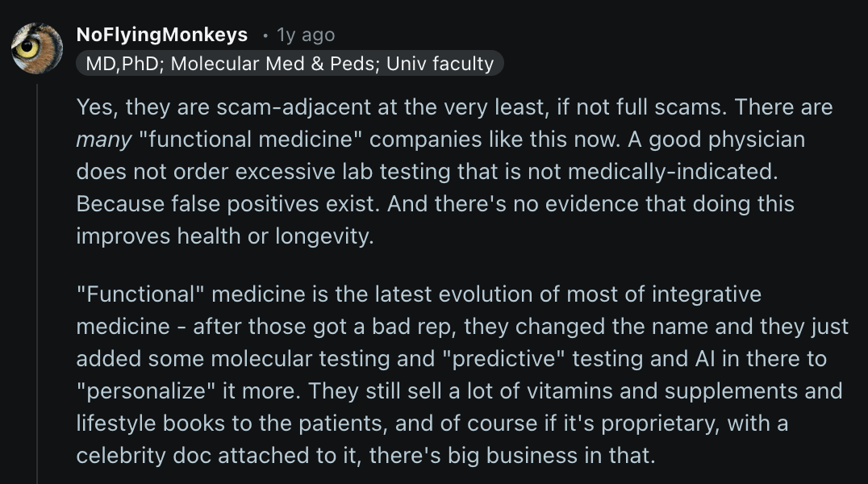Image resolution: width=868 pixels, height=484 pixels.
Task: Click the quoted word "Functional" starting second paragraph
Action: tap(140, 294)
